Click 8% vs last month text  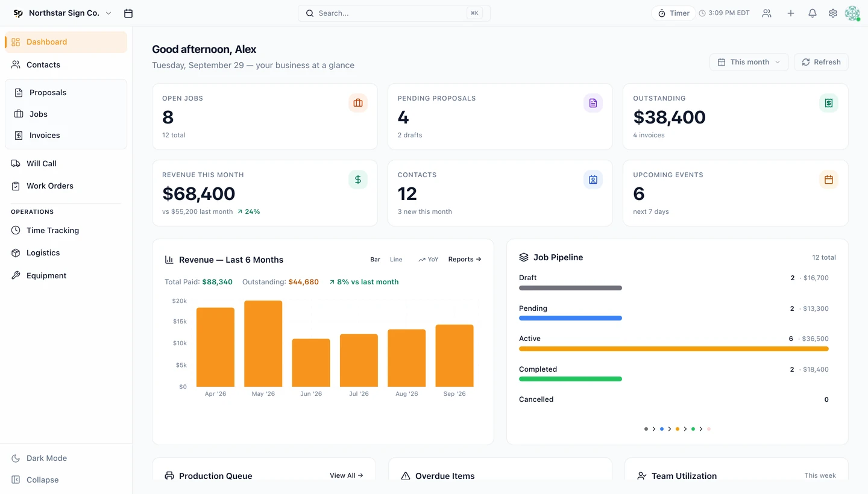[x=363, y=282]
